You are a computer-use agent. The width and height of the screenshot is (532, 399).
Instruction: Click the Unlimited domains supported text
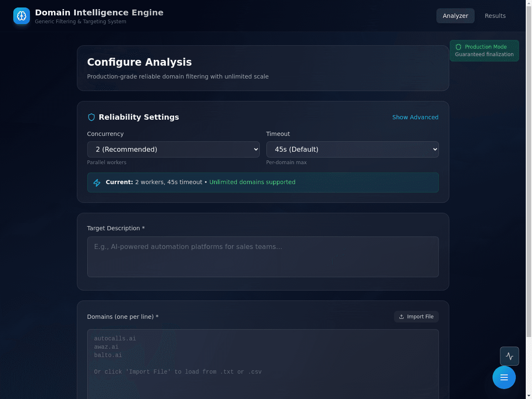tap(252, 182)
